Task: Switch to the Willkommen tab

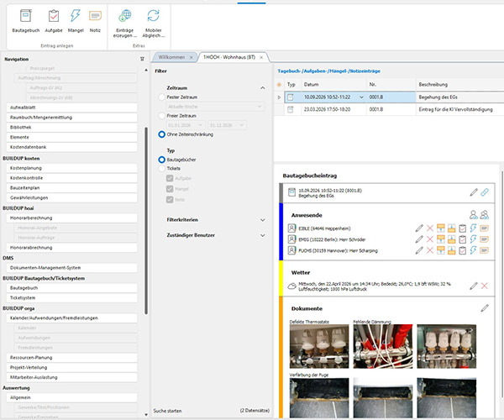Action: 171,57
